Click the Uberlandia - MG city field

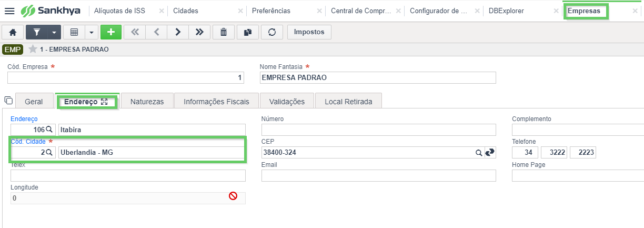pos(152,152)
